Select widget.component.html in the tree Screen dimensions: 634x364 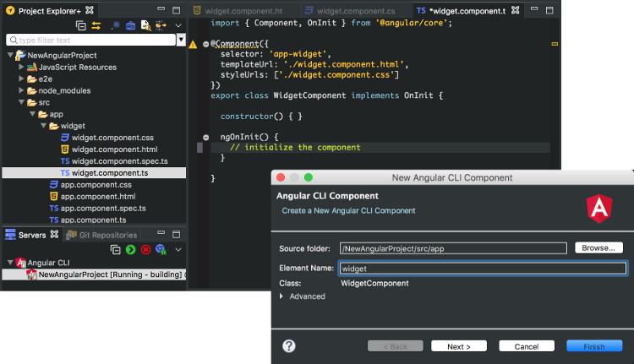point(114,149)
